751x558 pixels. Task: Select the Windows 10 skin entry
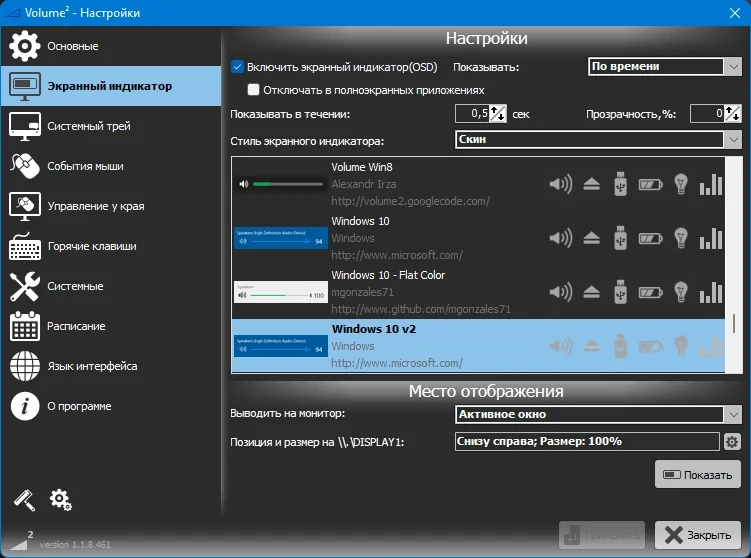478,238
